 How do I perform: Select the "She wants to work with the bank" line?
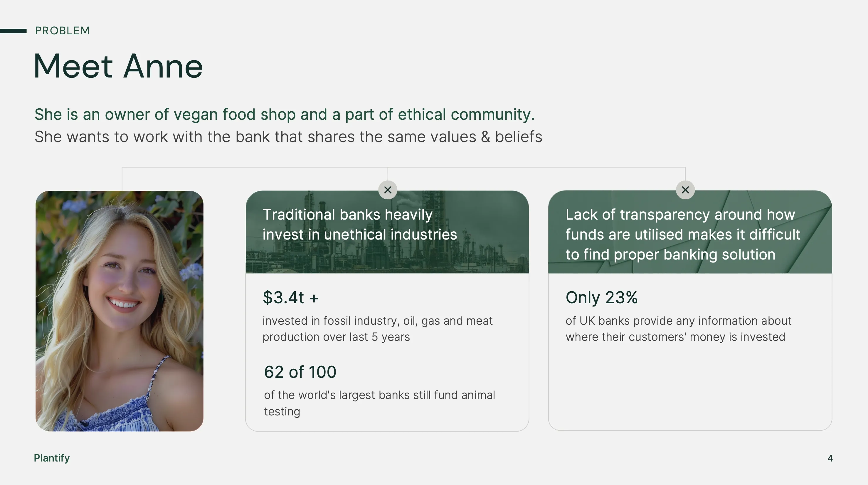pyautogui.click(x=288, y=137)
